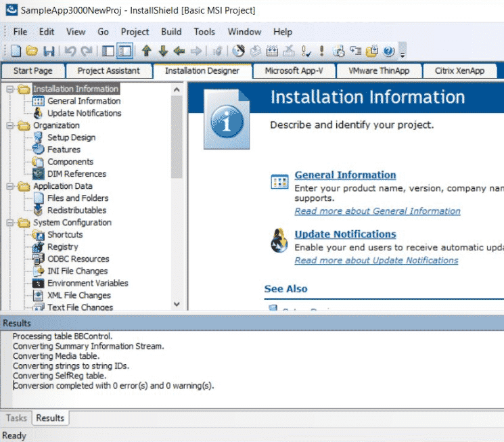Switch to the Tasks output tab
Viewport: 504px width, 442px height.
(16, 418)
